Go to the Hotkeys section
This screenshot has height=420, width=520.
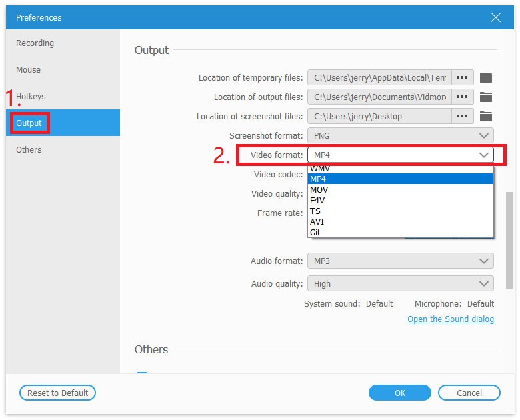point(31,97)
